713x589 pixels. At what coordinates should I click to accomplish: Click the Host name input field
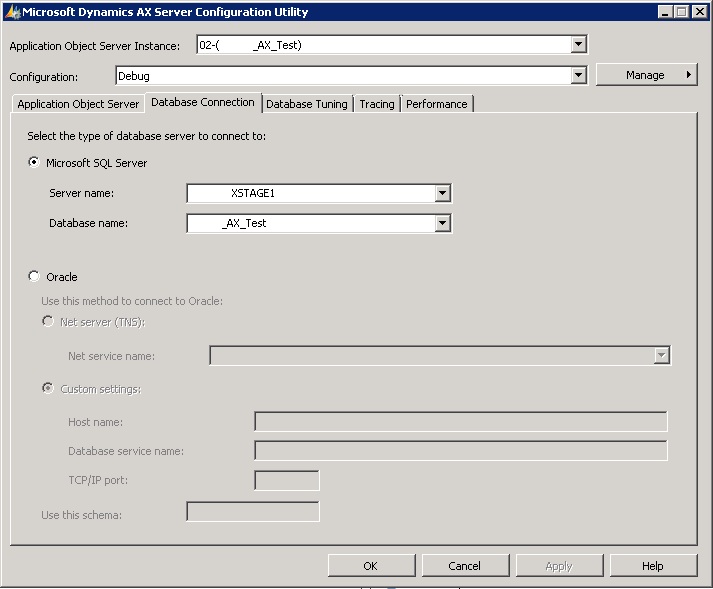[x=461, y=422]
